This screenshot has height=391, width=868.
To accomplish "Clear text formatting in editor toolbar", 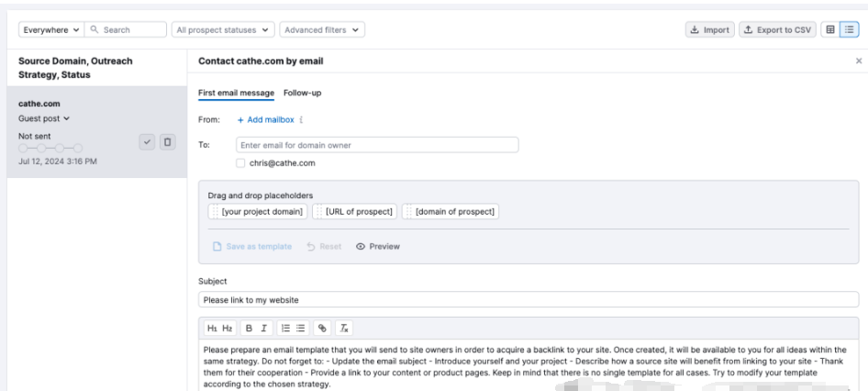I will (x=344, y=328).
